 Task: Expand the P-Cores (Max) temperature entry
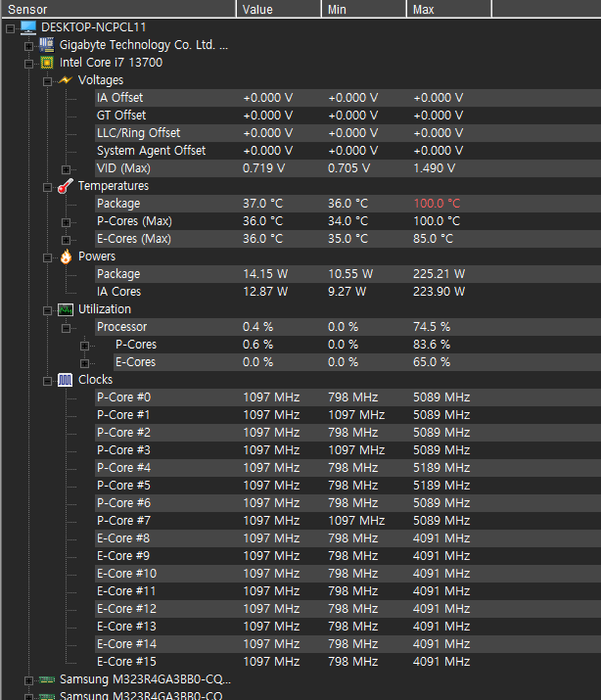coord(66,223)
